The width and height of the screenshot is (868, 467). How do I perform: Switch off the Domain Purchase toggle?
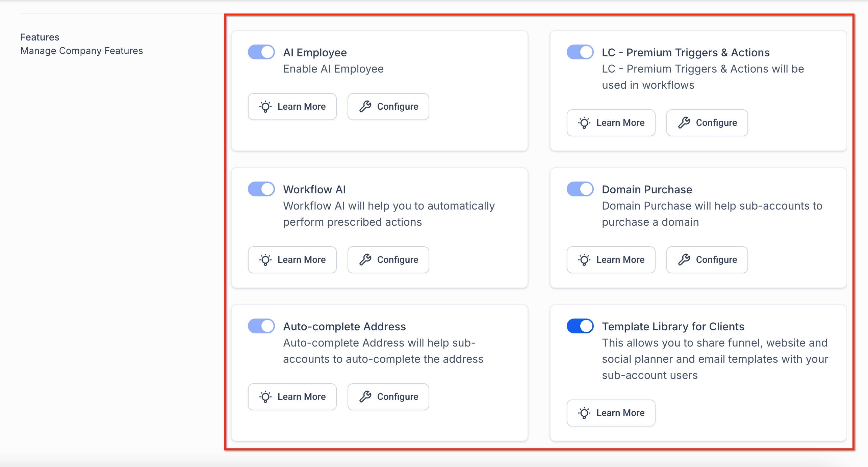tap(580, 189)
